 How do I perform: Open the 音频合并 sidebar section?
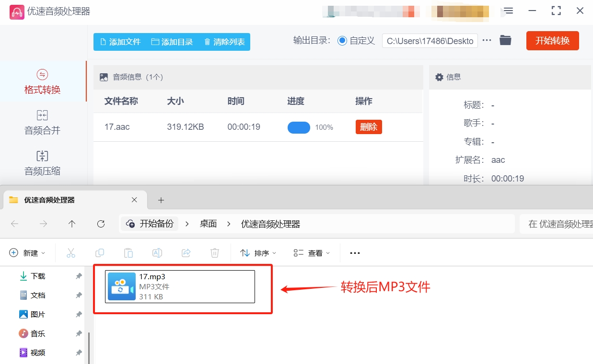click(43, 122)
